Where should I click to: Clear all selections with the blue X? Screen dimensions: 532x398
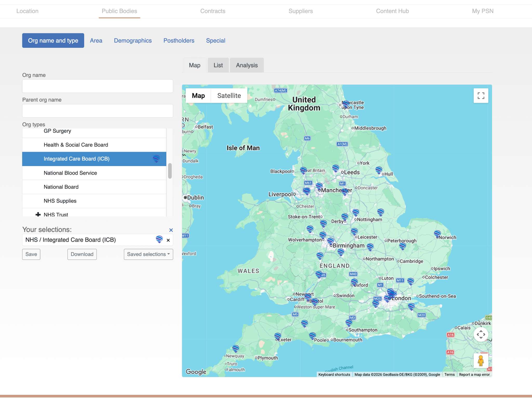point(171,230)
